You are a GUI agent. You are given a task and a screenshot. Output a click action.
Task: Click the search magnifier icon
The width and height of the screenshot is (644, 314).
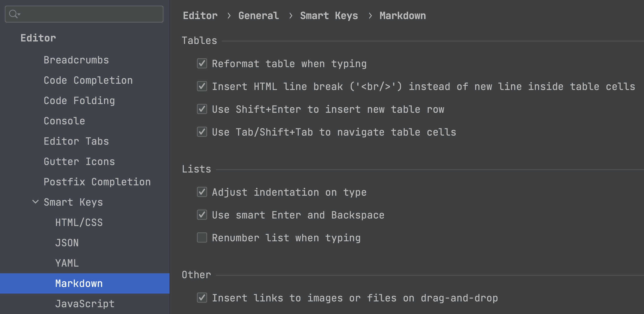(14, 14)
